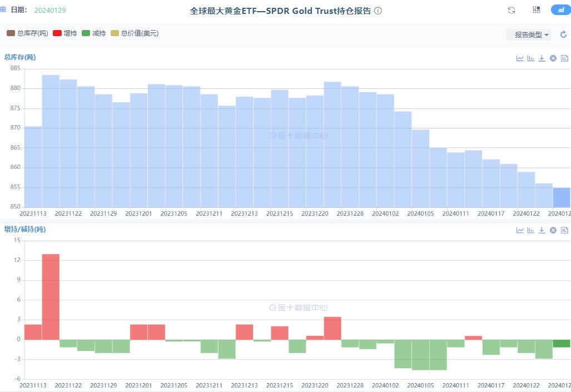571x392 pixels.
Task: Switch 增持/减持 chart to line view
Action: click(x=520, y=230)
